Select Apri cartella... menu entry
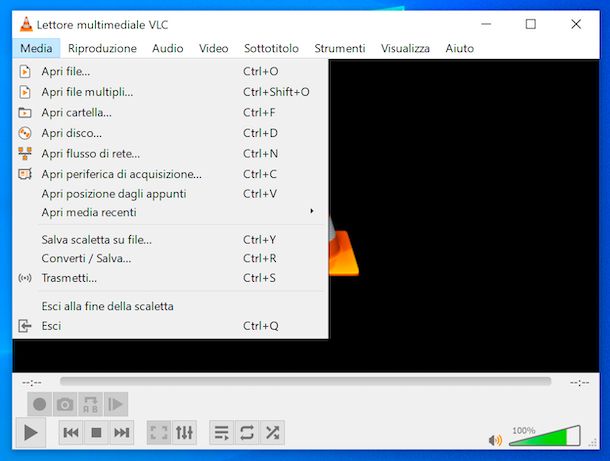 pyautogui.click(x=170, y=113)
